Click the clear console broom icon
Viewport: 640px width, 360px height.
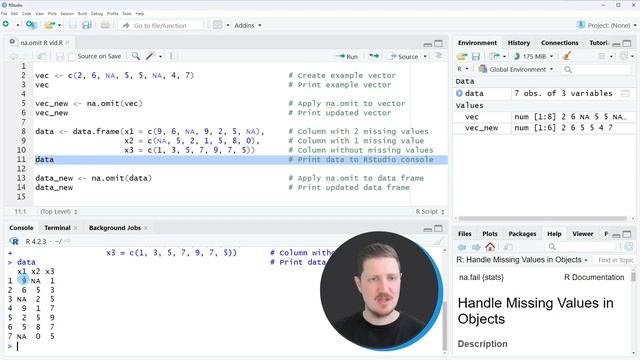pyautogui.click(x=438, y=242)
